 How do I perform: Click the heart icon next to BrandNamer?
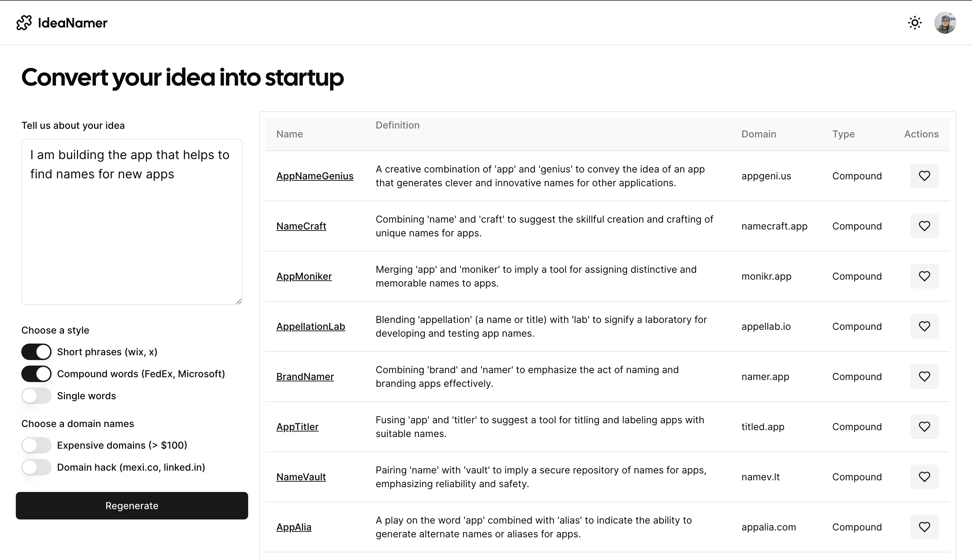924,377
